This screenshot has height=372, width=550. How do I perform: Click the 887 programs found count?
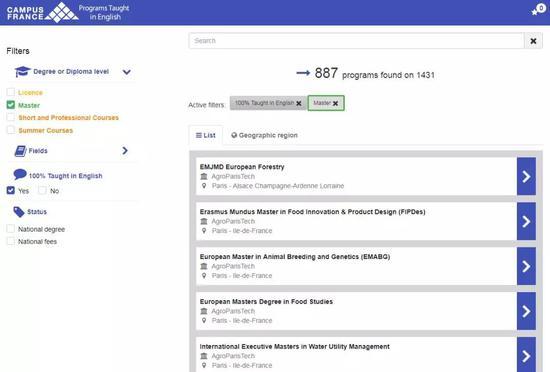tap(374, 74)
